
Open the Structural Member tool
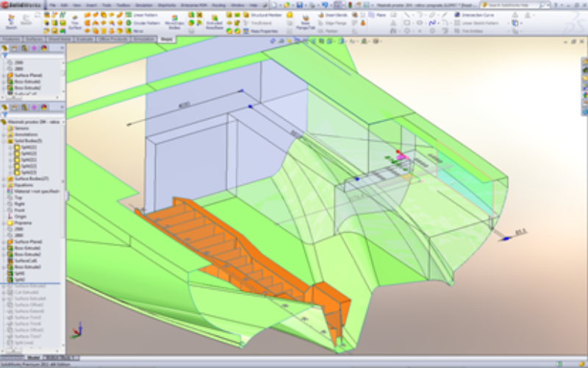[259, 14]
